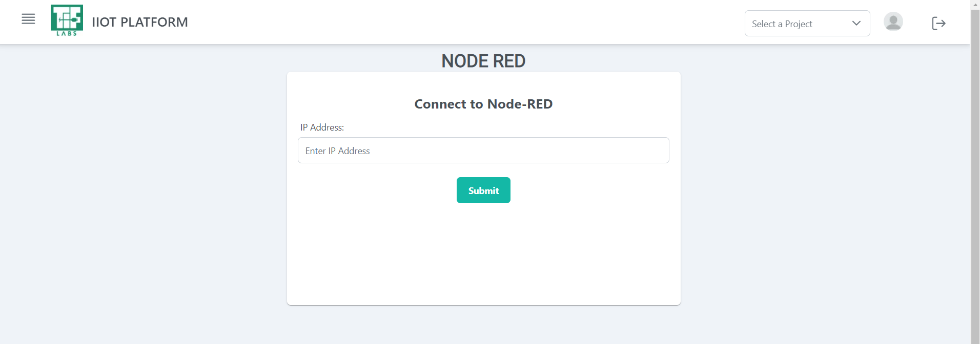
Task: Open the user profile avatar
Action: 893,21
